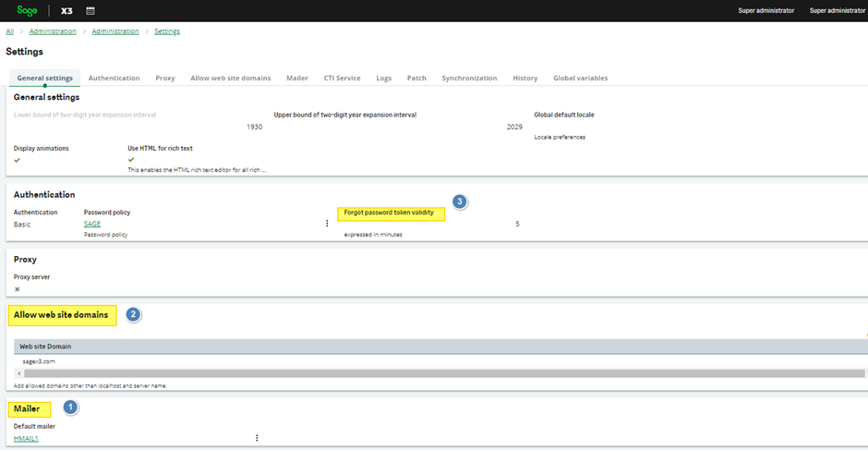This screenshot has height=450, width=868.
Task: Click the X3 product label
Action: (66, 11)
